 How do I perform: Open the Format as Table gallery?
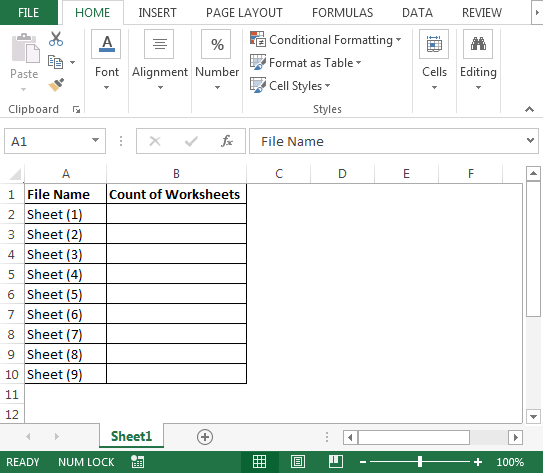pyautogui.click(x=305, y=63)
